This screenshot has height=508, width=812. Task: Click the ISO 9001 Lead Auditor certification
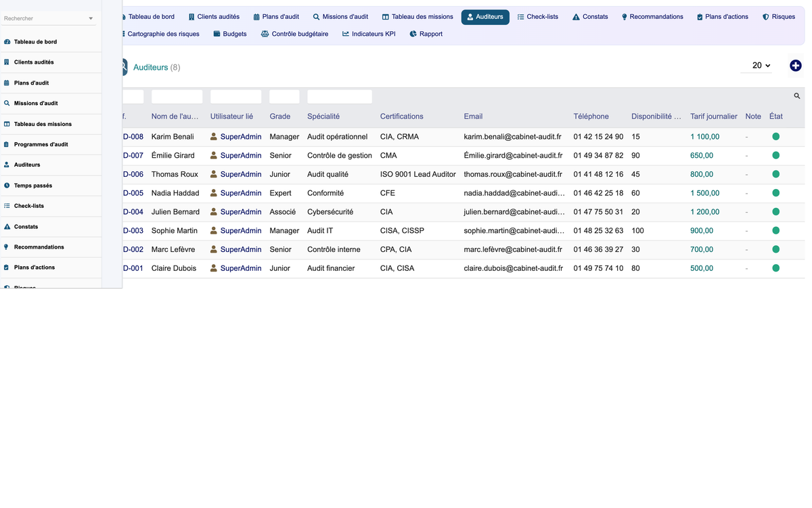[x=418, y=174]
